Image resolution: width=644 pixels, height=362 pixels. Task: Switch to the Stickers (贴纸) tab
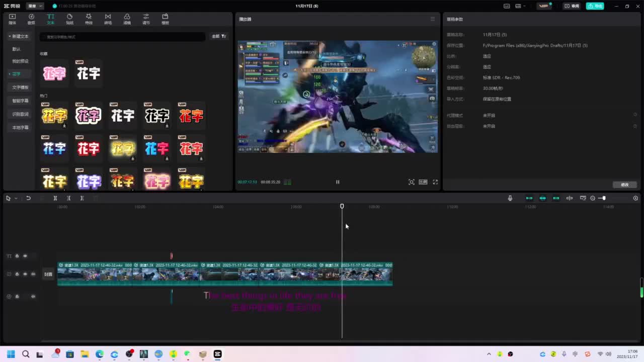click(x=69, y=19)
